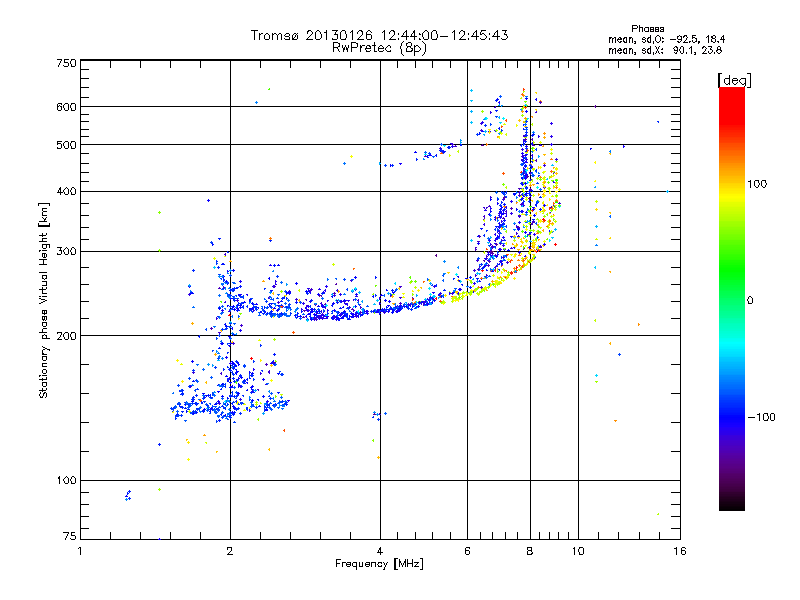Click the colorbar tick label '100'
800x600 pixels.
[757, 184]
